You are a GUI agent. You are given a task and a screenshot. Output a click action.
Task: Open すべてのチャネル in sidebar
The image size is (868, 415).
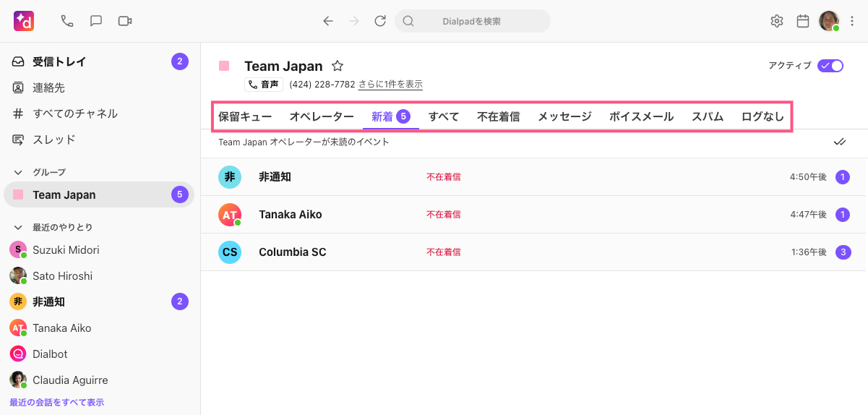coord(100,114)
